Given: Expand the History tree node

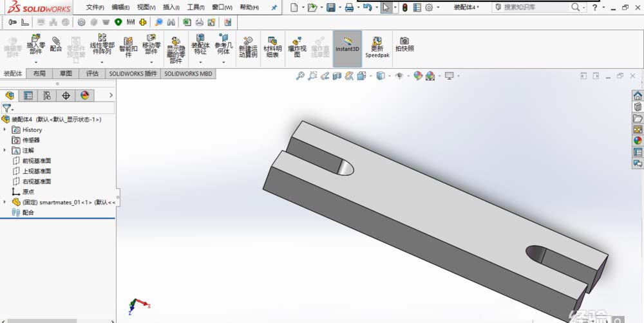Looking at the screenshot, I should (x=5, y=130).
